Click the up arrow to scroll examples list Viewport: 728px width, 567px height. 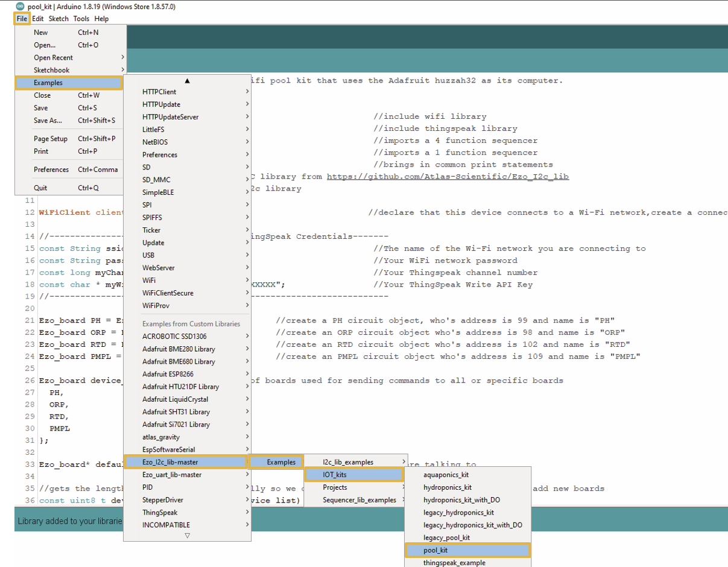(187, 80)
